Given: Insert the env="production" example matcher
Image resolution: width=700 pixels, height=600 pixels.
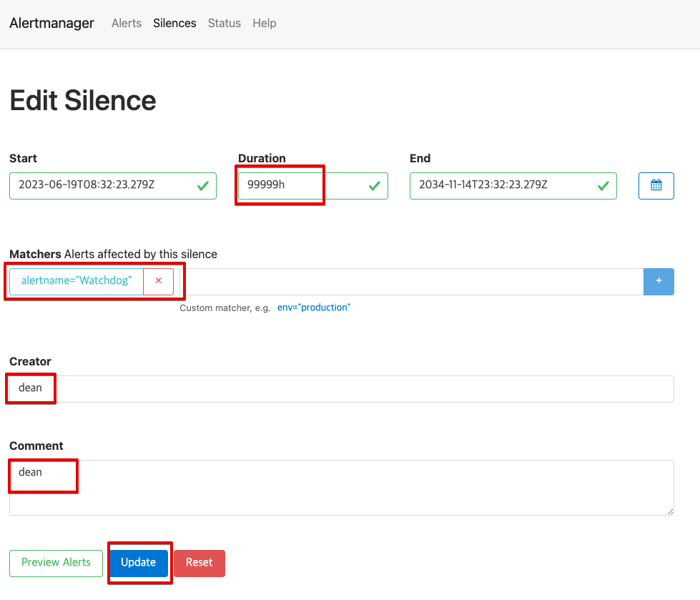Looking at the screenshot, I should click(x=314, y=308).
